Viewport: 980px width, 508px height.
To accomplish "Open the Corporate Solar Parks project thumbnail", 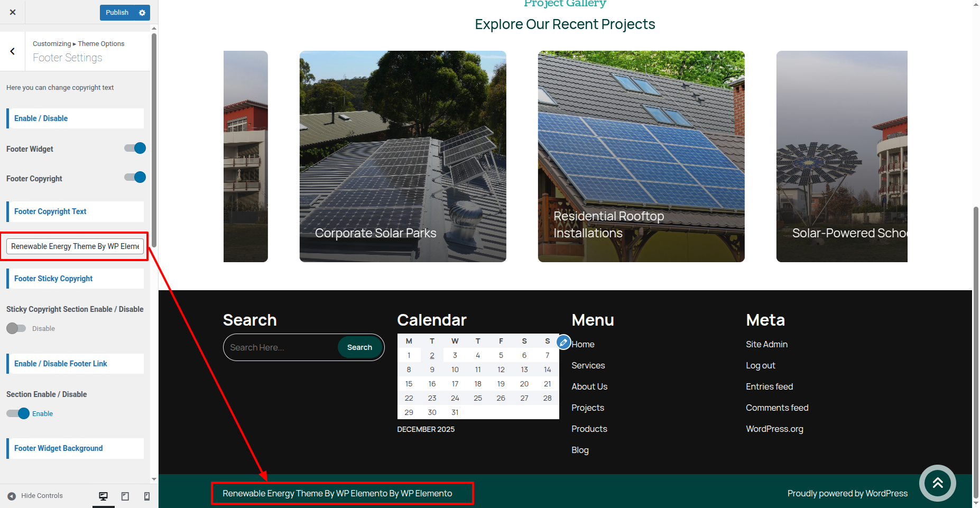I will 402,156.
